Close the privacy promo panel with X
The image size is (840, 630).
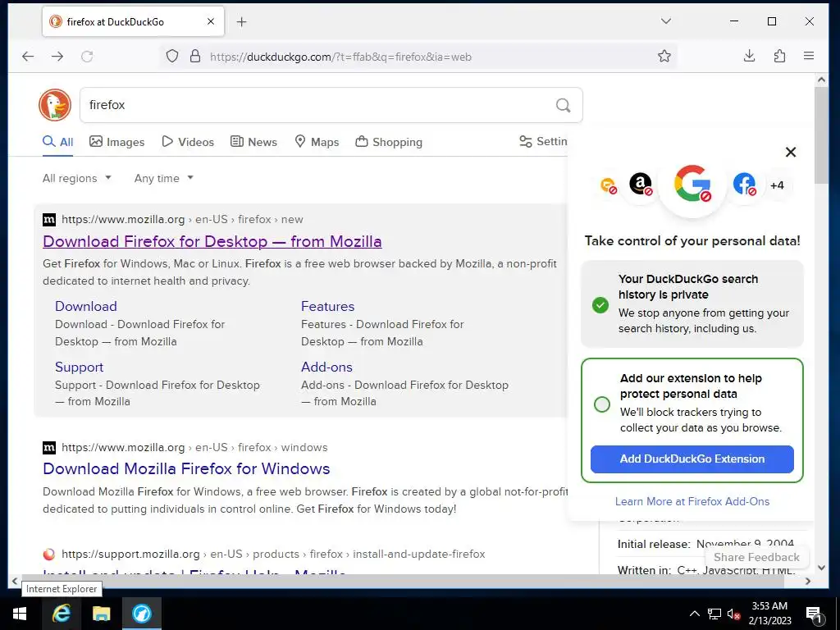click(791, 152)
